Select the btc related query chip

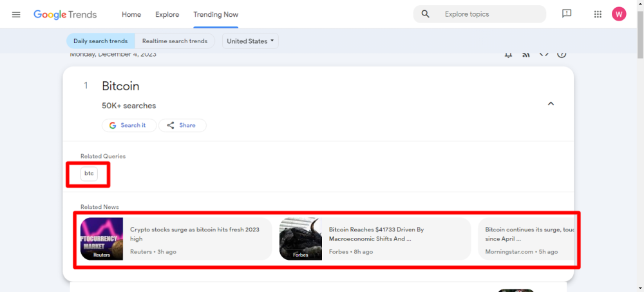[89, 173]
